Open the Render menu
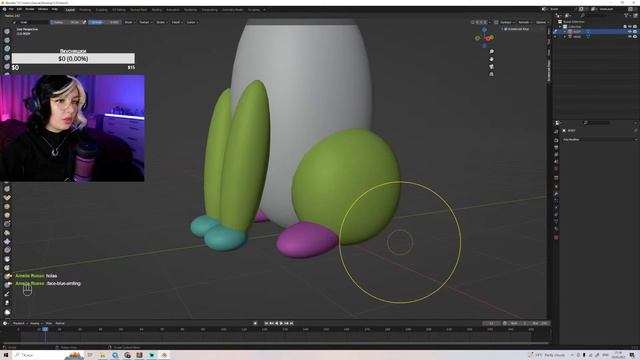 (x=30, y=9)
